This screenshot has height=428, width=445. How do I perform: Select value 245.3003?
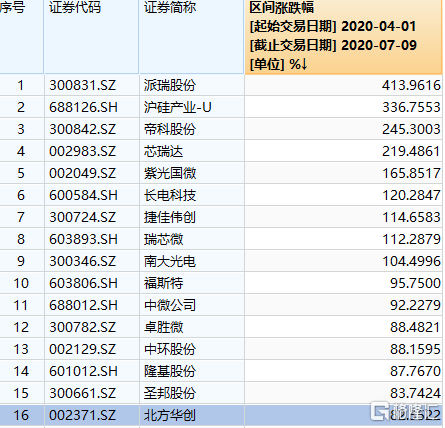tap(411, 129)
